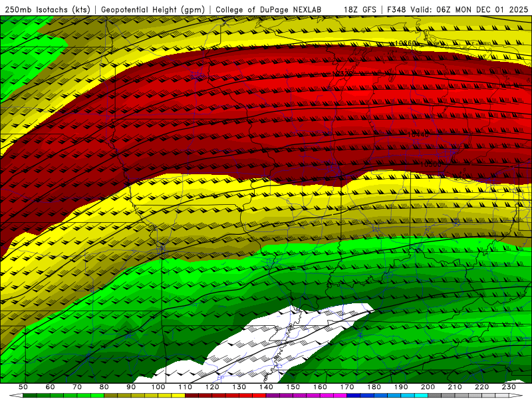Click the 80 label on the color scale
This screenshot has height=399, width=532.
click(104, 387)
